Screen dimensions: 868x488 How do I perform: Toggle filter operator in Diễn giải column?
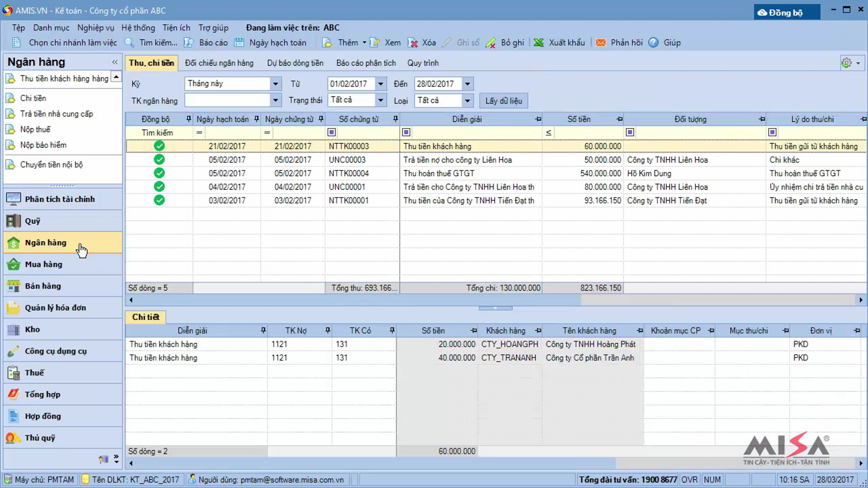point(406,132)
